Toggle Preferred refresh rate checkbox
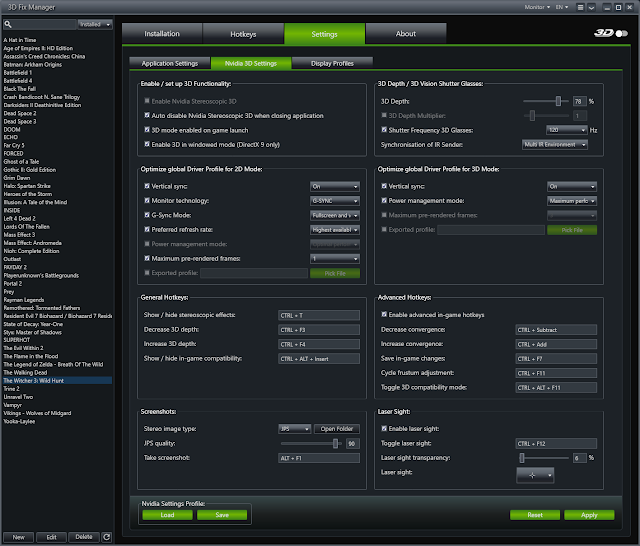Viewport: 640px width, 546px height. click(x=147, y=229)
